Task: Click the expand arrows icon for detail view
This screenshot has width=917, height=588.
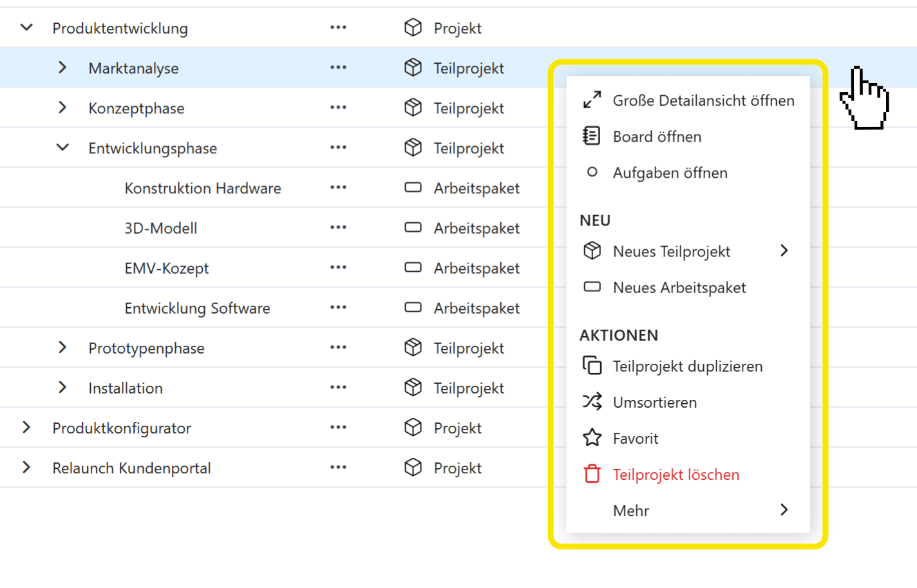Action: coord(592,100)
